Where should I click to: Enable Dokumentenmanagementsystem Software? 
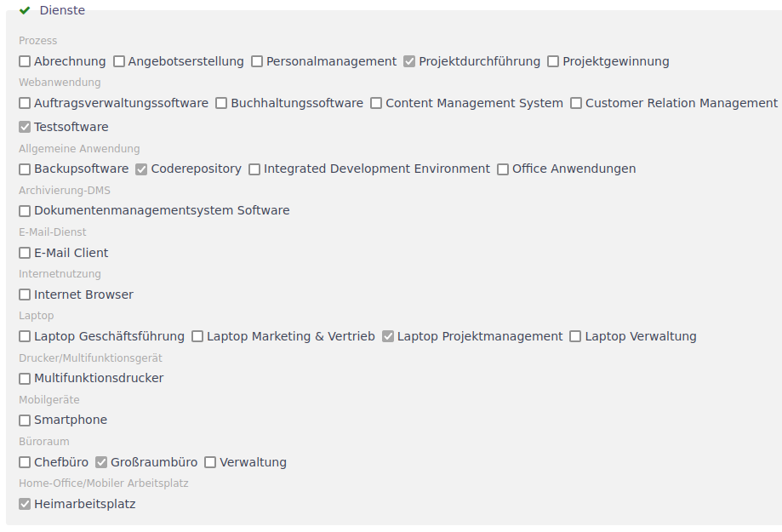click(25, 210)
